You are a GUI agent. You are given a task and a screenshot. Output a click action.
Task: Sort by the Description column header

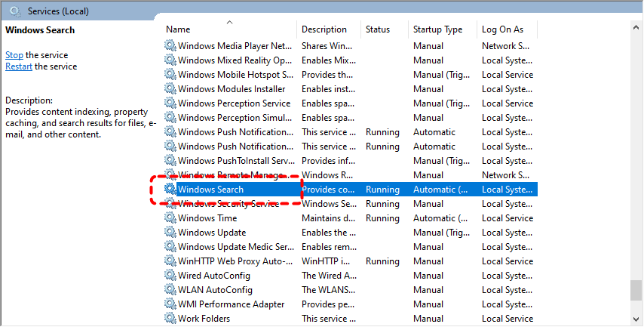(x=324, y=29)
